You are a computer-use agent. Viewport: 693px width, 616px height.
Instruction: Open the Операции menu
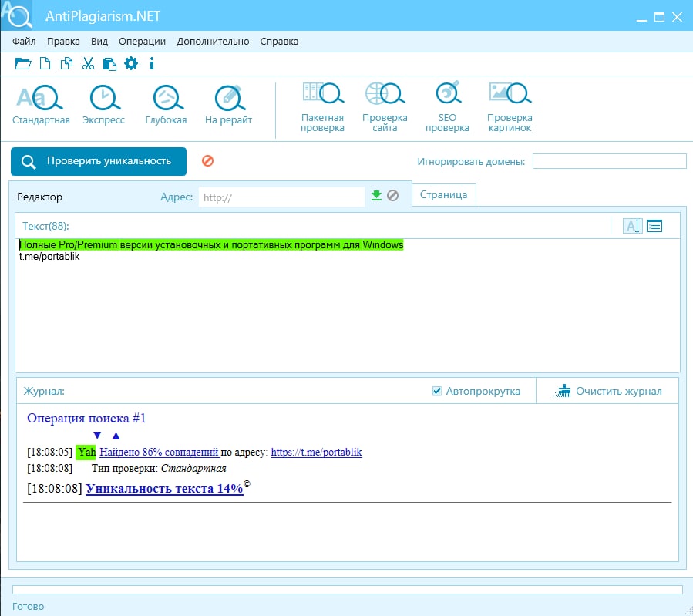click(x=142, y=41)
